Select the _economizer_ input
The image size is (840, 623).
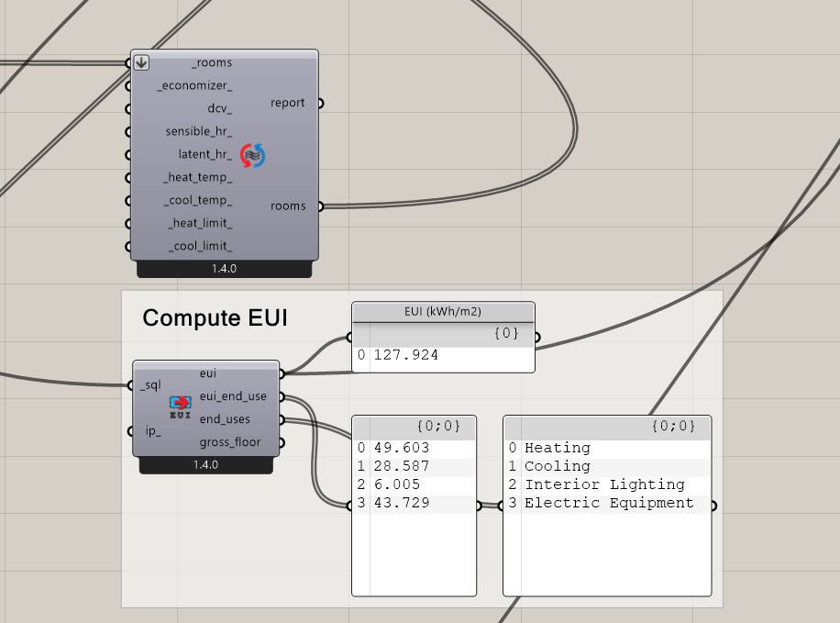pos(195,85)
